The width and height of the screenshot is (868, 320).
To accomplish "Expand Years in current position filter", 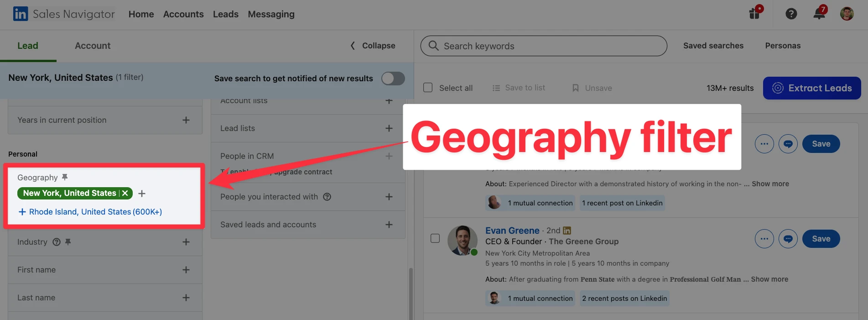I will pos(186,120).
